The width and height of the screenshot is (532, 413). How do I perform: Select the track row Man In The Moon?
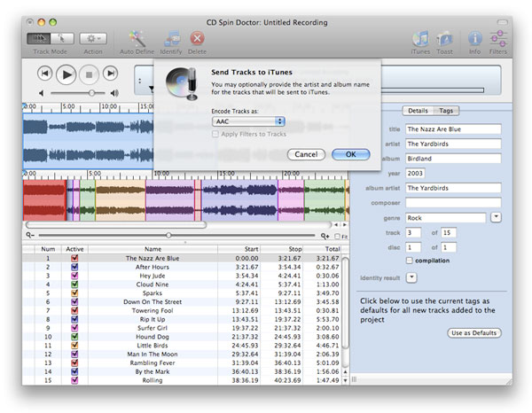click(182, 354)
